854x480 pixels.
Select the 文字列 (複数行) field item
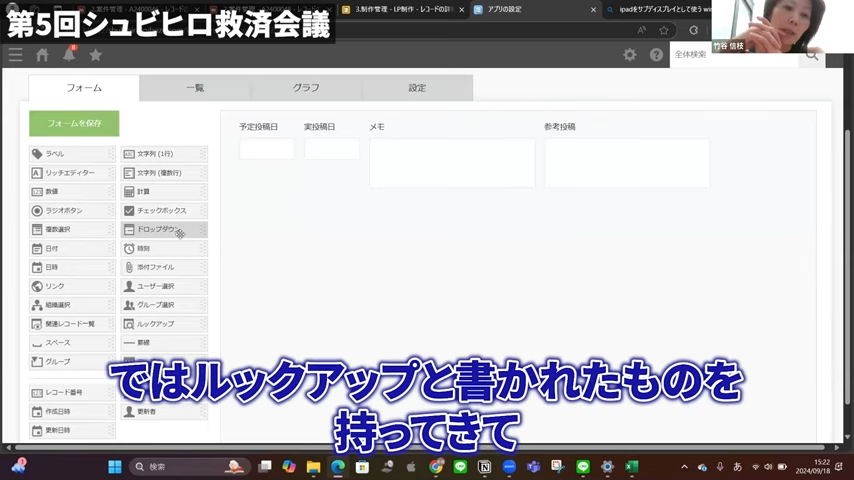pyautogui.click(x=164, y=173)
